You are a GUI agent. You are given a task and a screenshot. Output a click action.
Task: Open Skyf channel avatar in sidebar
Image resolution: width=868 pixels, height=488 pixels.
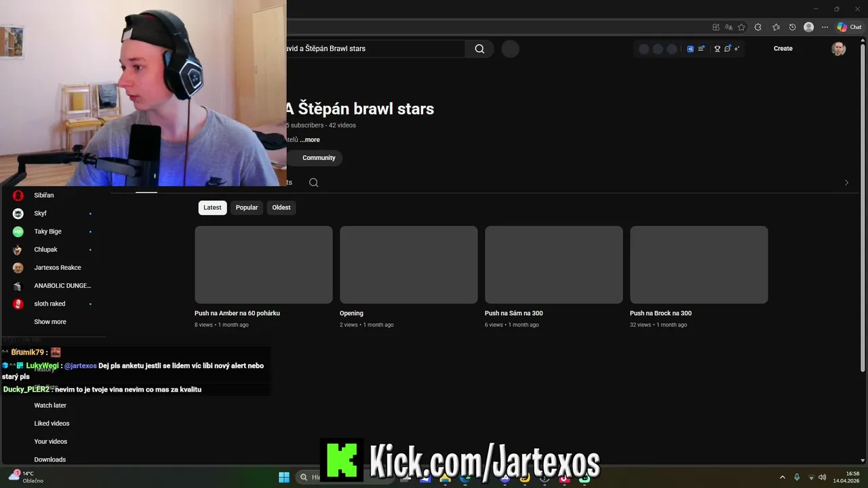coord(18,213)
